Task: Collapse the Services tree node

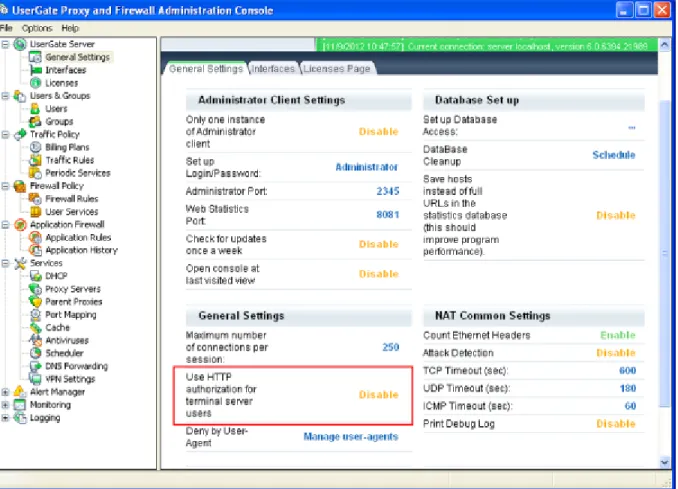Action: 5,263
